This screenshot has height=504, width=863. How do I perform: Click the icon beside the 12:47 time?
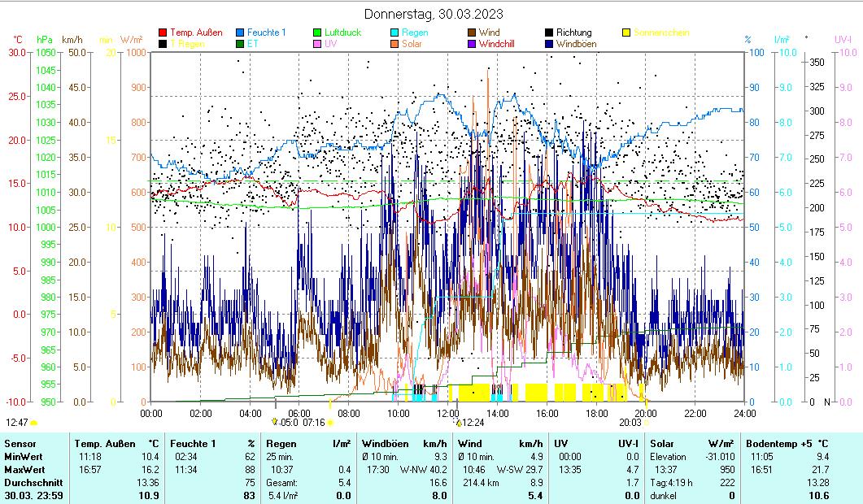coord(34,423)
